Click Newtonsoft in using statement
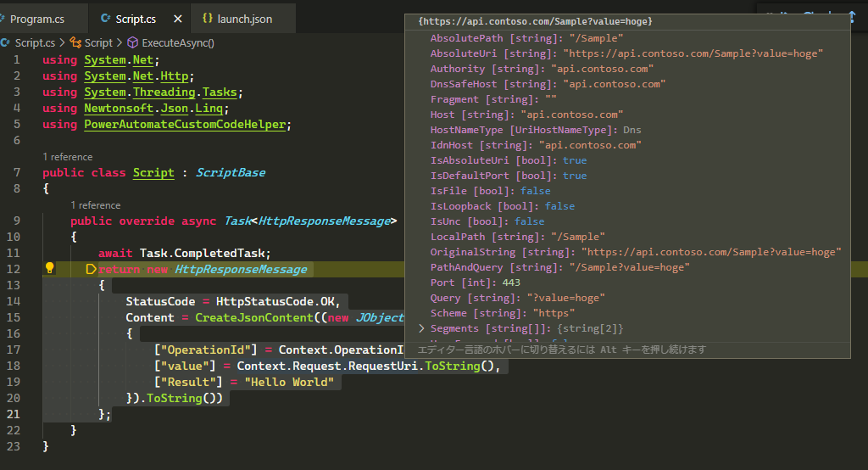 tap(119, 108)
